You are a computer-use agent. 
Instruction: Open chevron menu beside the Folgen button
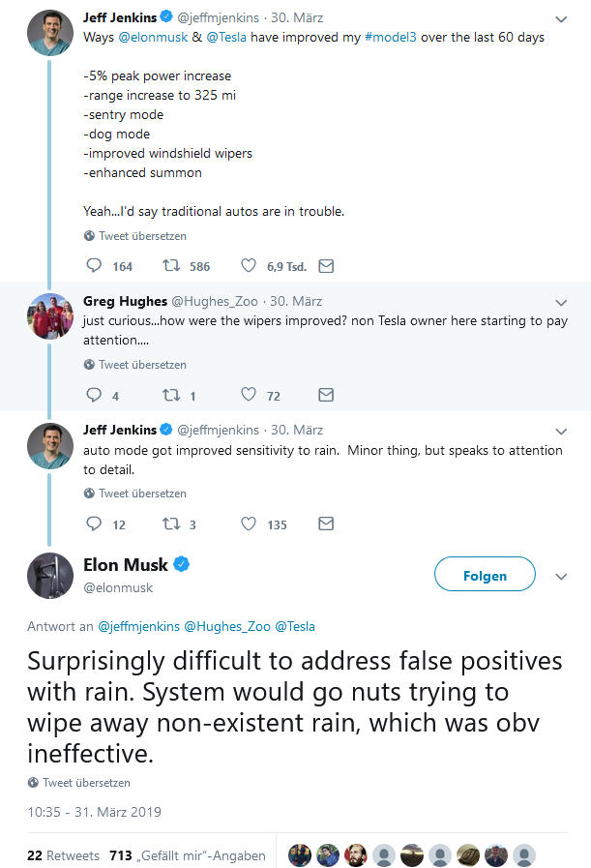tap(561, 576)
